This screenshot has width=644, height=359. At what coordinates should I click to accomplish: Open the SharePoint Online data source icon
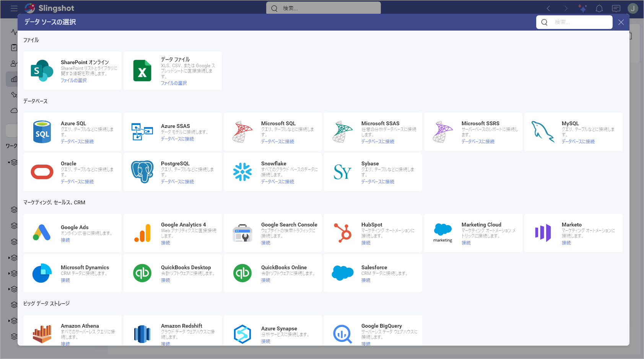click(x=42, y=71)
